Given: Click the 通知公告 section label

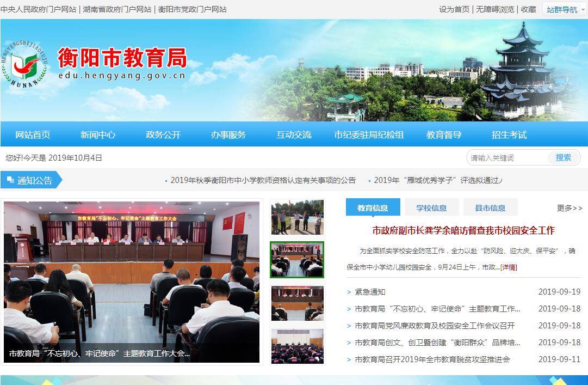Looking at the screenshot, I should point(32,180).
